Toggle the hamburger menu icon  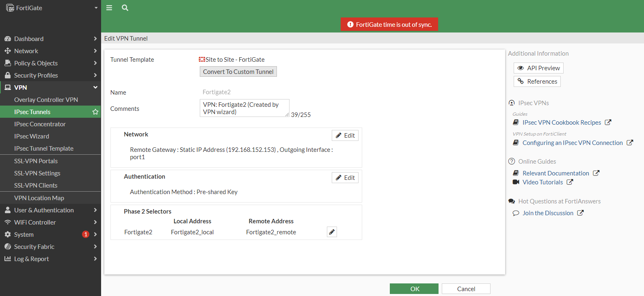pos(109,8)
